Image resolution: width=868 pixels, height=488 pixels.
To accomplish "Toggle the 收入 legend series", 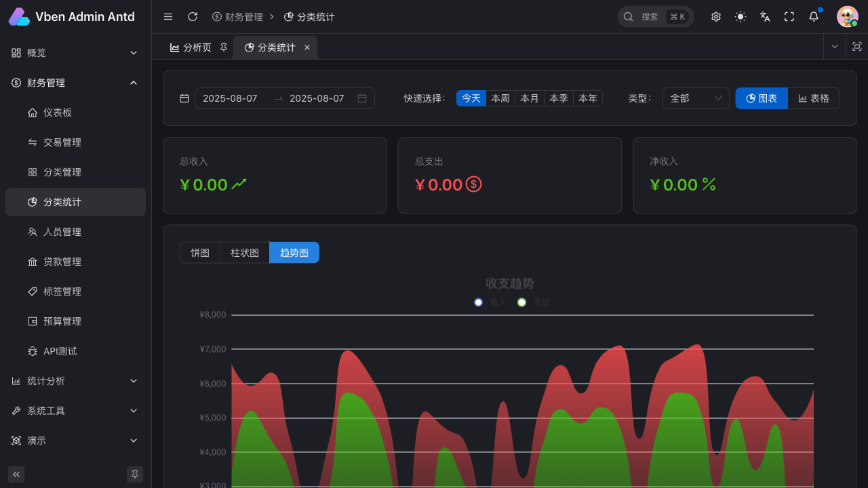I will pos(490,302).
